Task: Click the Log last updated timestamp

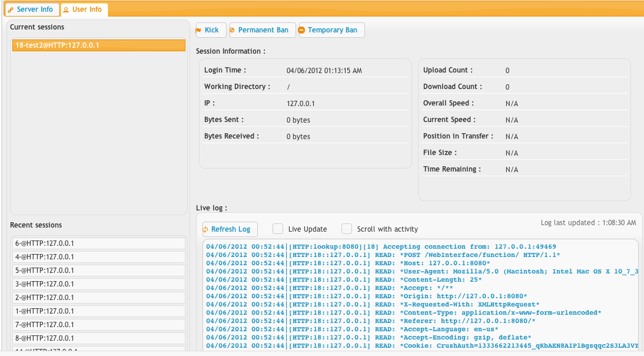Action: tap(588, 223)
